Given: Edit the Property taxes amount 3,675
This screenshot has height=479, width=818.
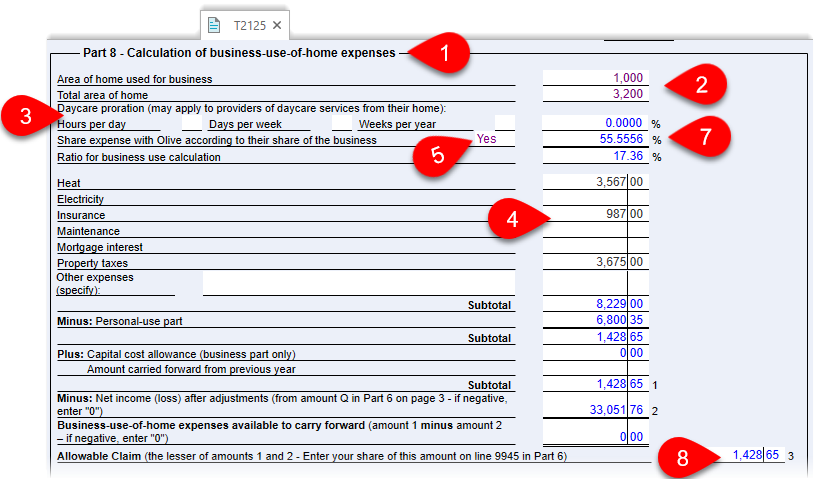Looking at the screenshot, I should point(595,262).
